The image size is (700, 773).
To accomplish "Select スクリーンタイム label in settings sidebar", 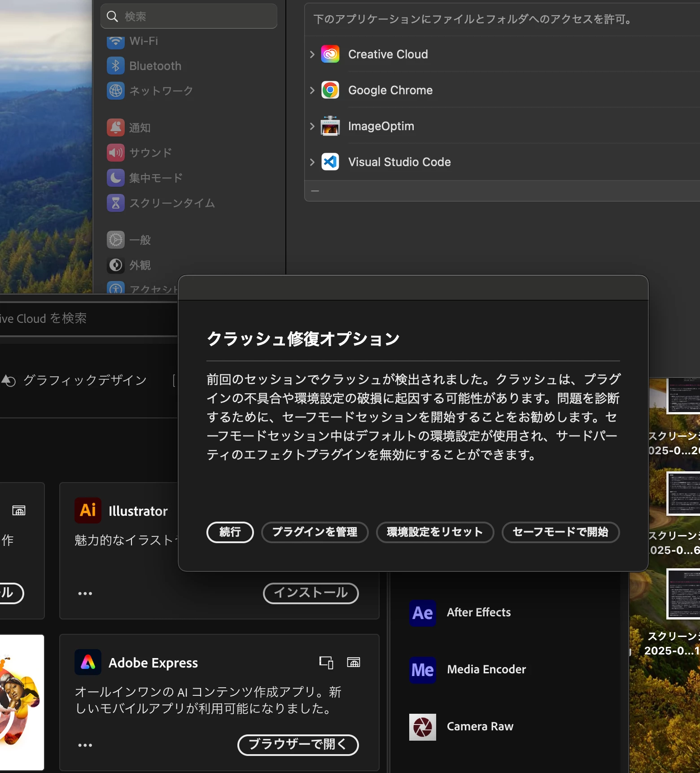I will [172, 203].
